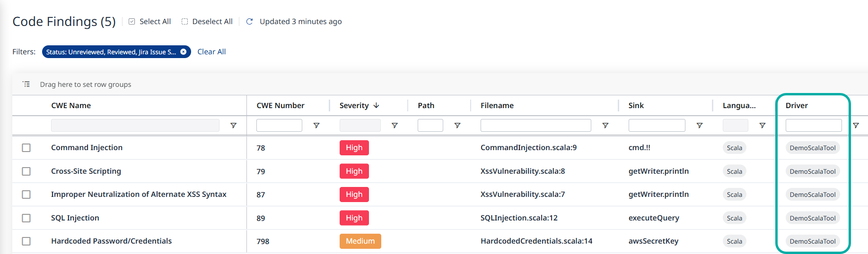The image size is (868, 254).
Task: Click the Language column filter icon
Action: [x=762, y=126]
